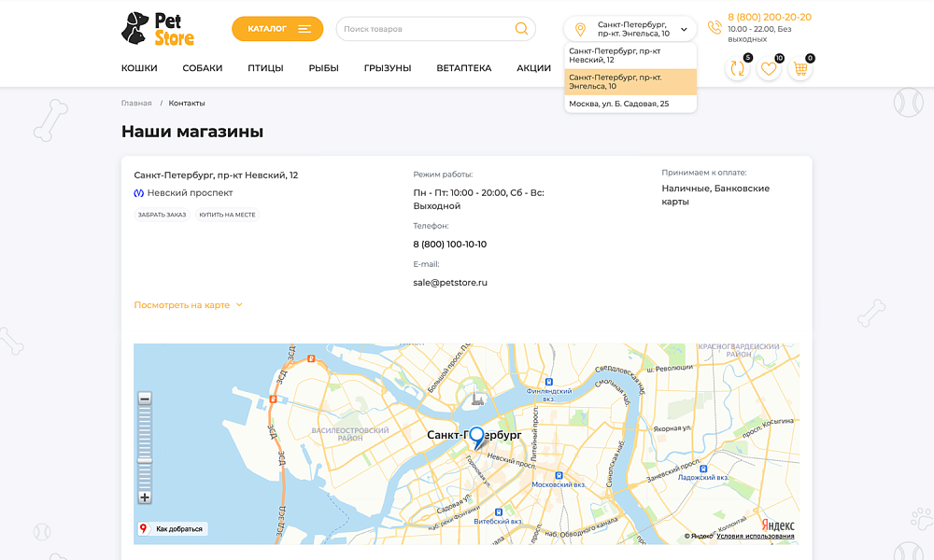Open the Кошки menu category

pyautogui.click(x=139, y=68)
